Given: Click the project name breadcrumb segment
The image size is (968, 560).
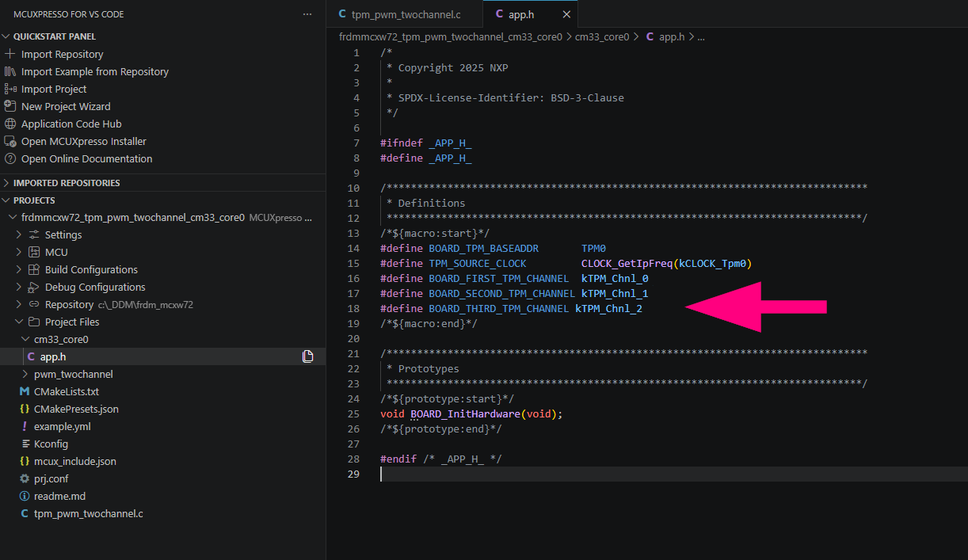Looking at the screenshot, I should pos(450,36).
